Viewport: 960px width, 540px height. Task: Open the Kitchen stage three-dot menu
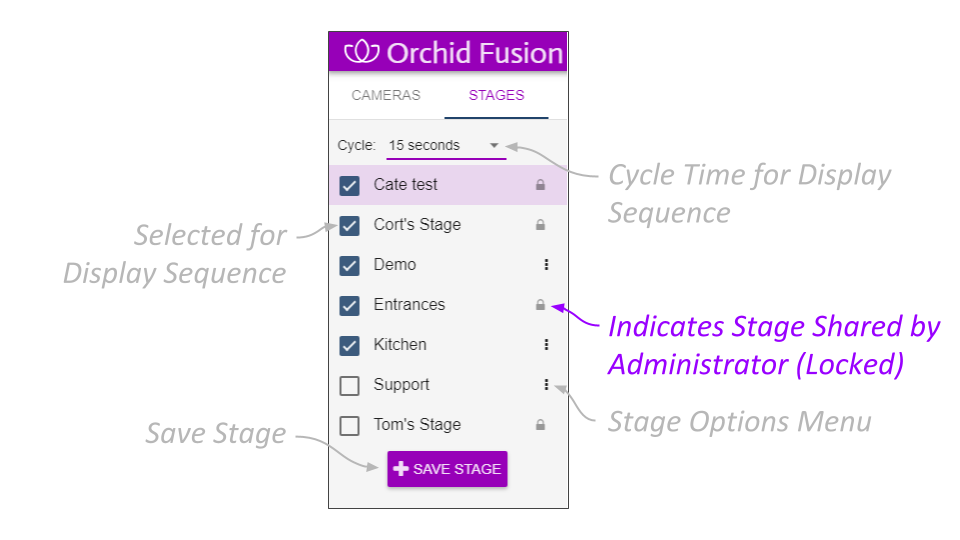(546, 345)
